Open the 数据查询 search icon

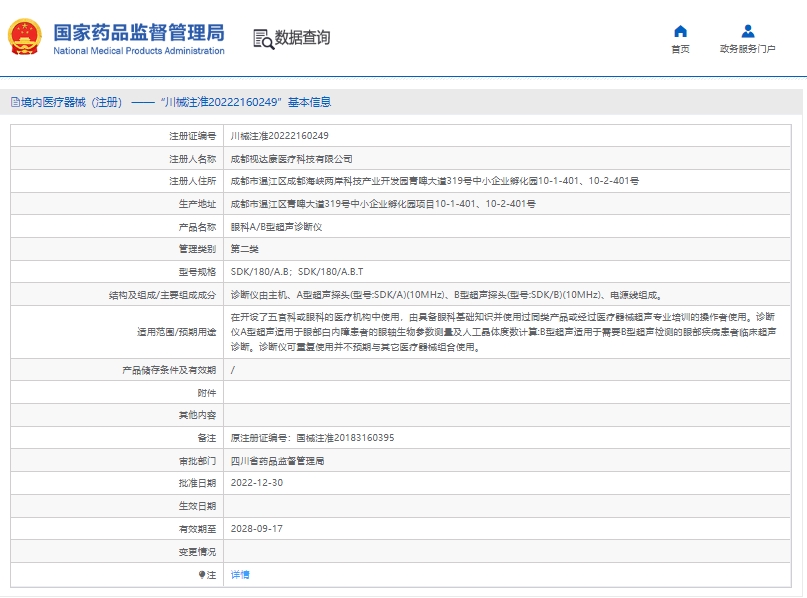click(263, 39)
